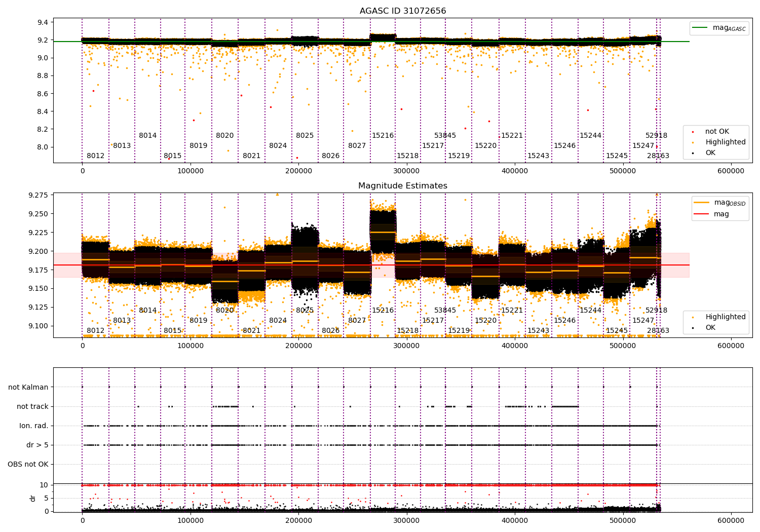Click obsid label 15247 in the Magnitude Estimates plot
Screen dimensions: 760x532
pyautogui.click(x=643, y=321)
